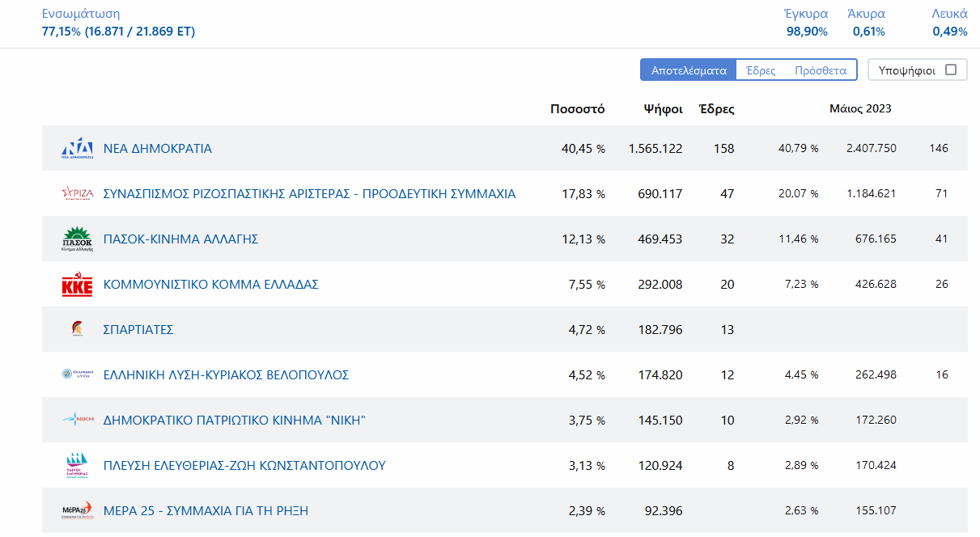980x537 pixels.
Task: Click the Spartiates helmet logo
Action: coord(78,330)
